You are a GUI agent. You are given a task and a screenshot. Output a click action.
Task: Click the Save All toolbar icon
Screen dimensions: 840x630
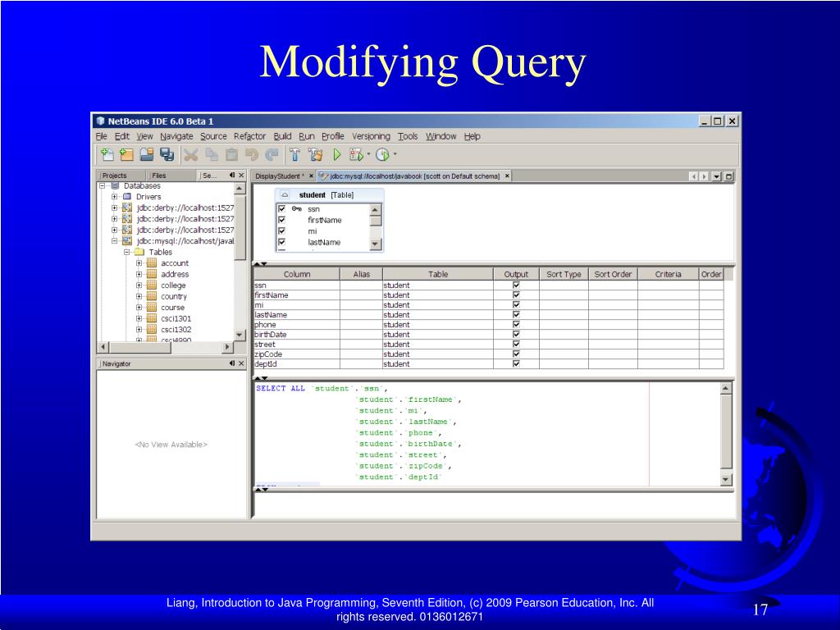click(167, 155)
